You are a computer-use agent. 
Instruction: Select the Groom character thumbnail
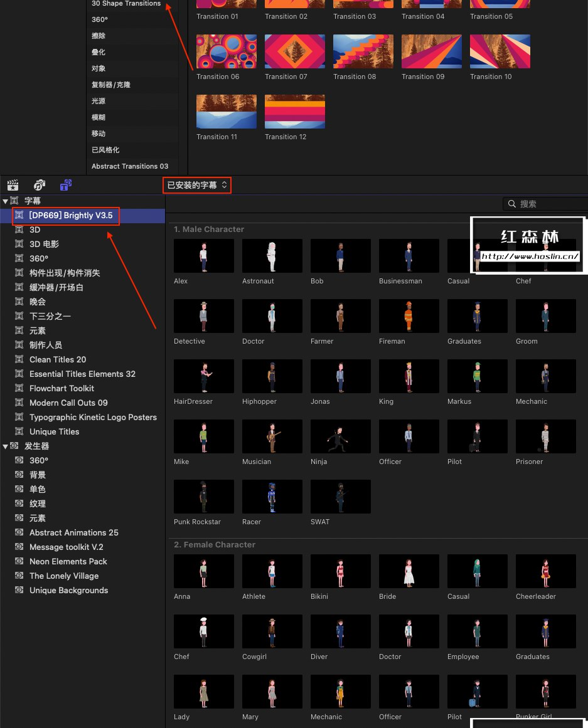click(x=546, y=316)
